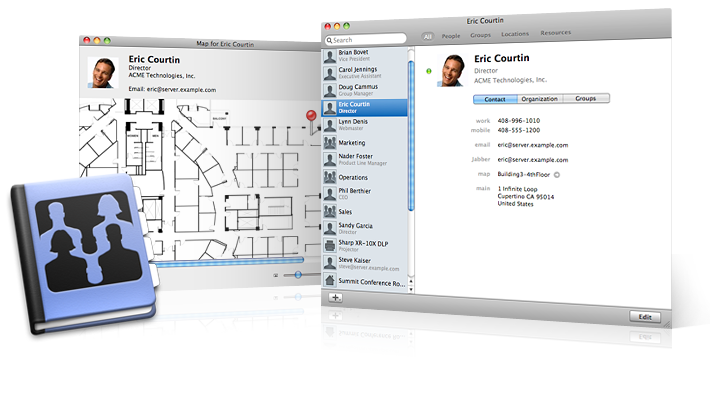Select the Phil Berthier name entry
This screenshot has width=710, height=400.
pos(355,191)
